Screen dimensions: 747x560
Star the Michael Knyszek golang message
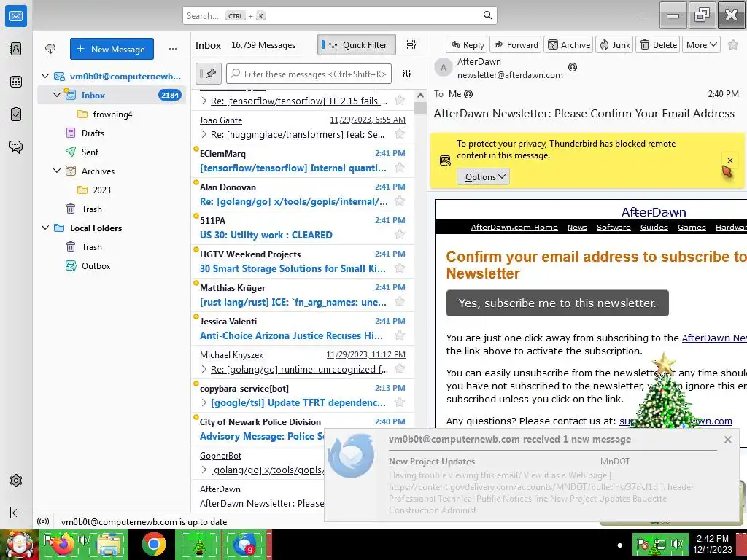pyautogui.click(x=400, y=368)
